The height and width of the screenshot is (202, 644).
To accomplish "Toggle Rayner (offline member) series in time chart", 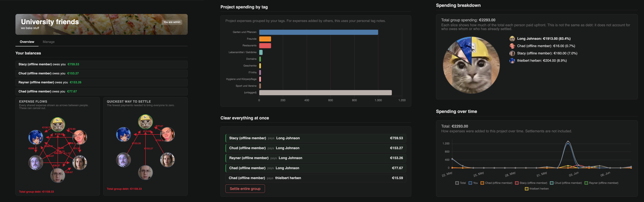I will click(x=586, y=183).
